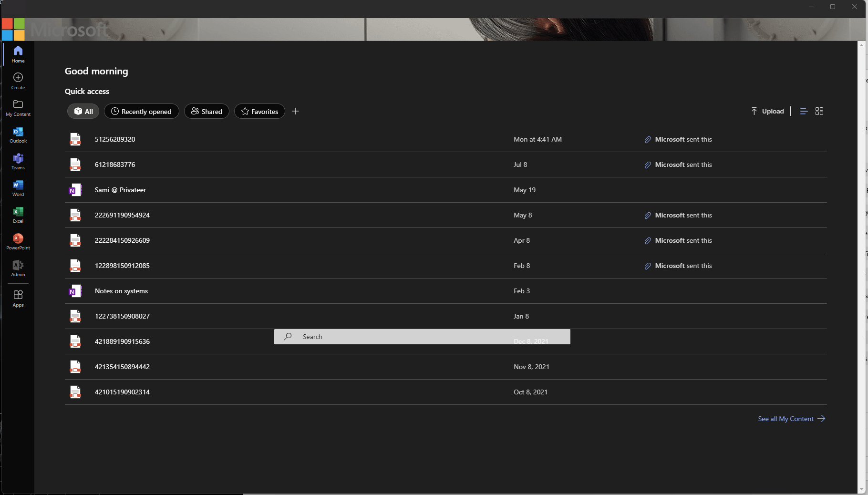Click the Upload button

click(x=767, y=111)
